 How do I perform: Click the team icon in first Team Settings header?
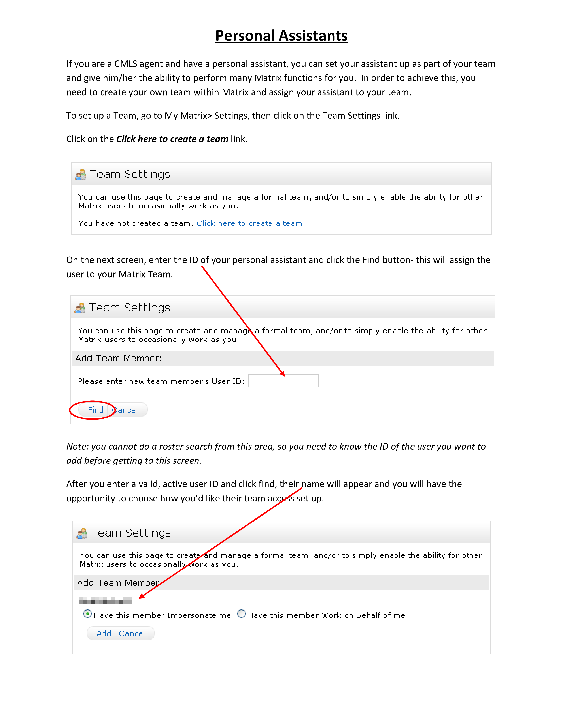[80, 175]
